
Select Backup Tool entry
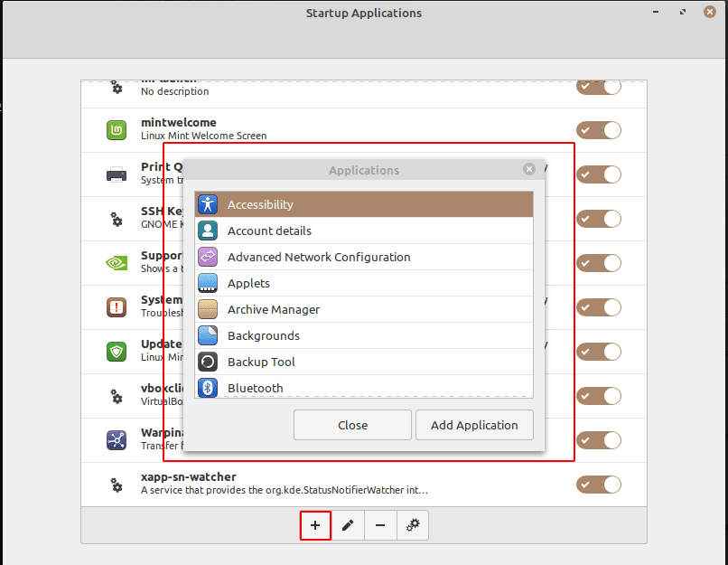click(x=364, y=362)
